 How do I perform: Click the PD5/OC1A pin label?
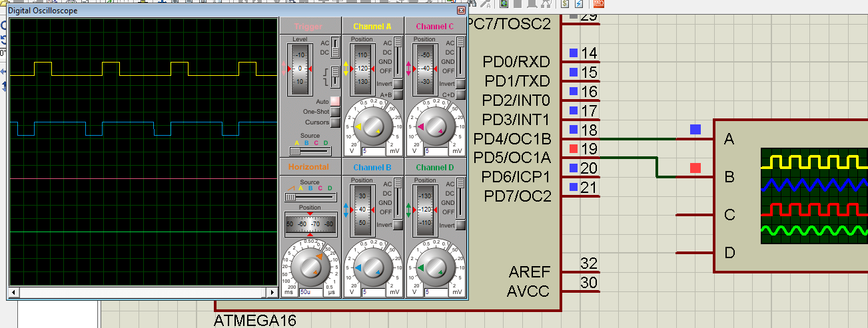point(512,158)
